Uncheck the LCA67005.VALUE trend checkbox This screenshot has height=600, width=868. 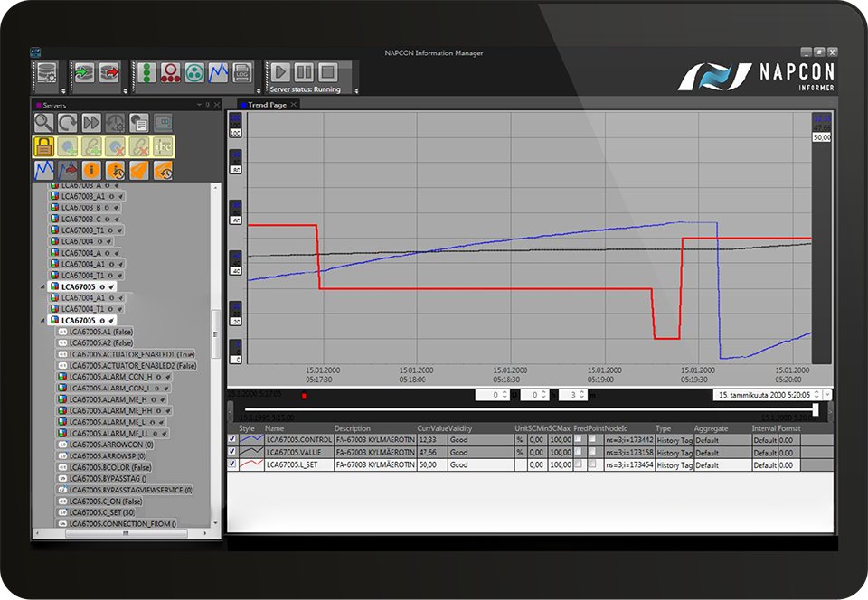(x=232, y=452)
